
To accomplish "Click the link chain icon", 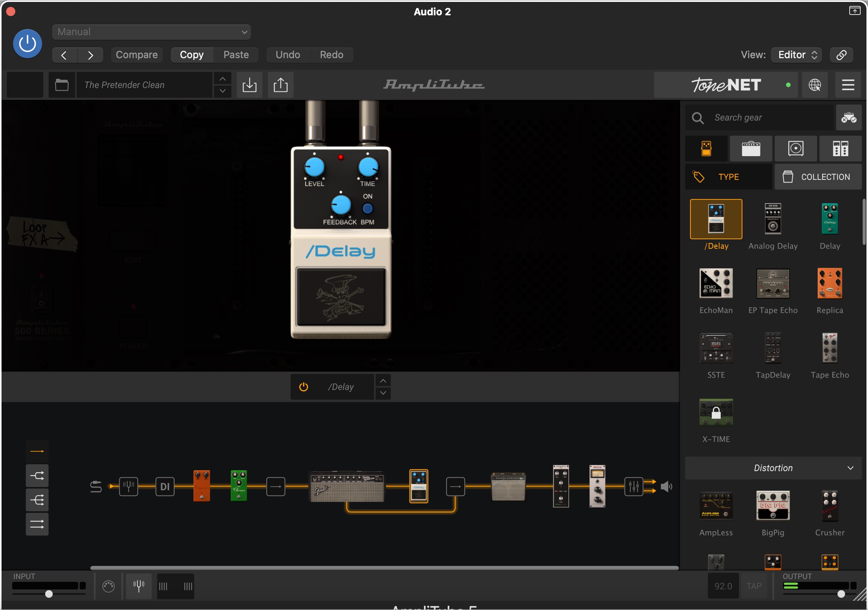I will click(841, 55).
